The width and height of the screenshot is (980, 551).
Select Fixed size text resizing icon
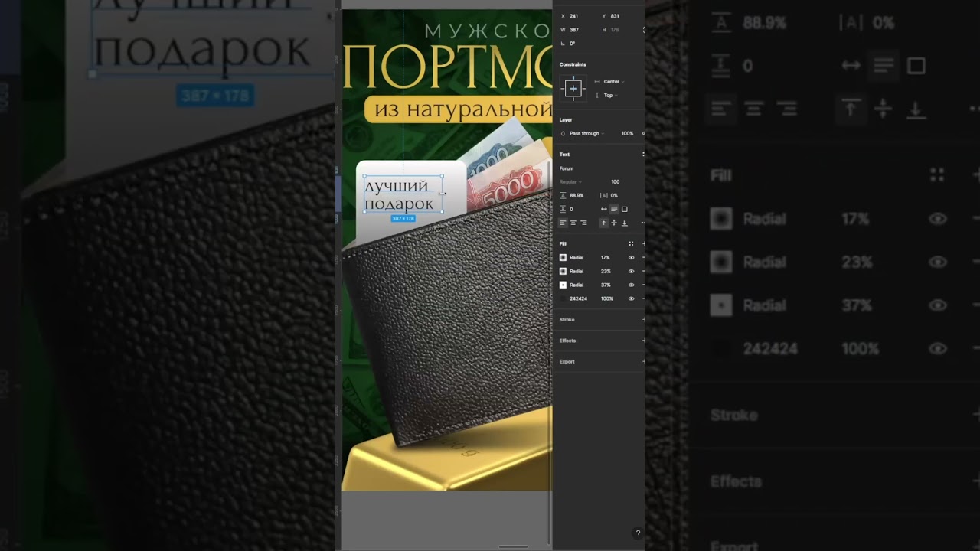(625, 209)
